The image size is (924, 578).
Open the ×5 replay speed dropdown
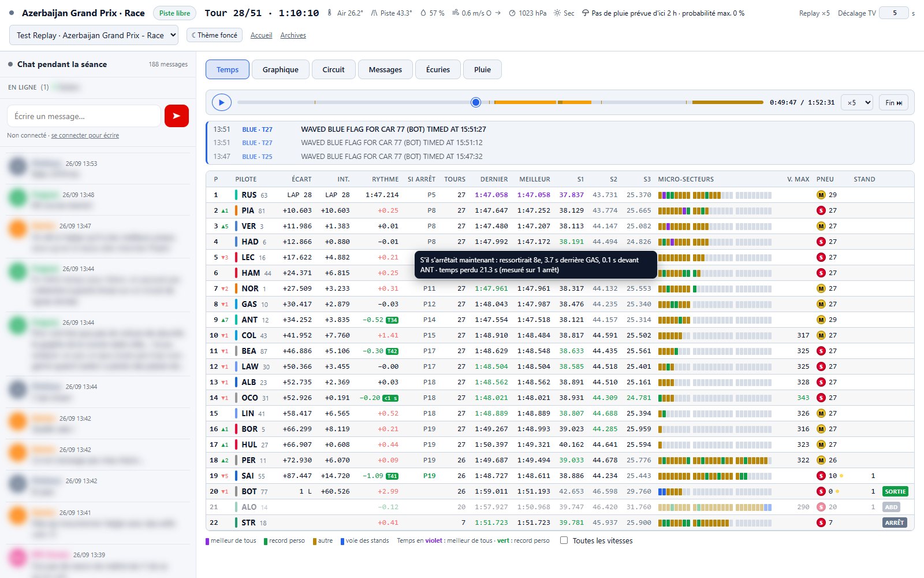coord(857,102)
